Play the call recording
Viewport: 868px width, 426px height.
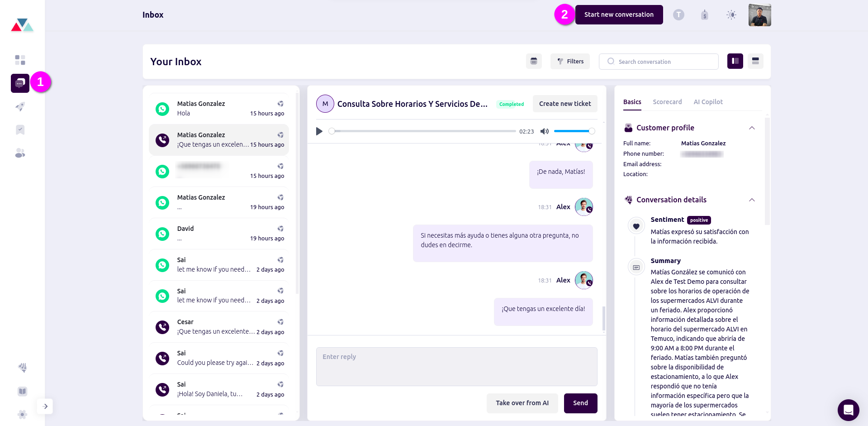tap(319, 131)
